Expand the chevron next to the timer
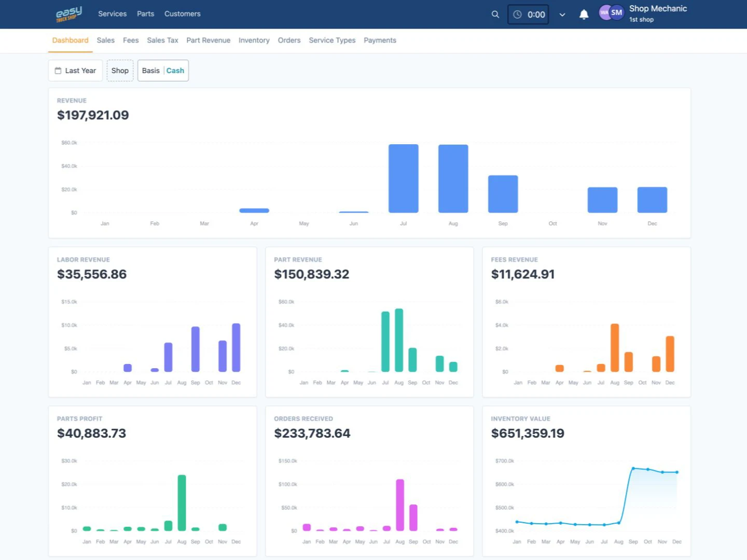This screenshot has width=747, height=560. pyautogui.click(x=562, y=15)
